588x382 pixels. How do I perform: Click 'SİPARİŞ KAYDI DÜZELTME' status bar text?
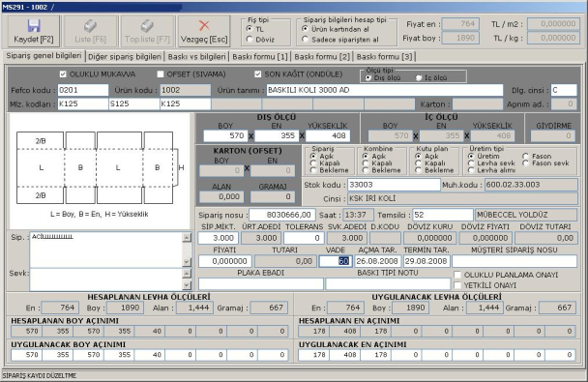pos(40,375)
